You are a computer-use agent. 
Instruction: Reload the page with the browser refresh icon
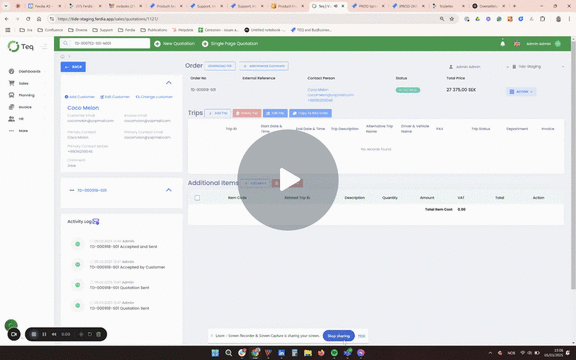click(x=28, y=19)
